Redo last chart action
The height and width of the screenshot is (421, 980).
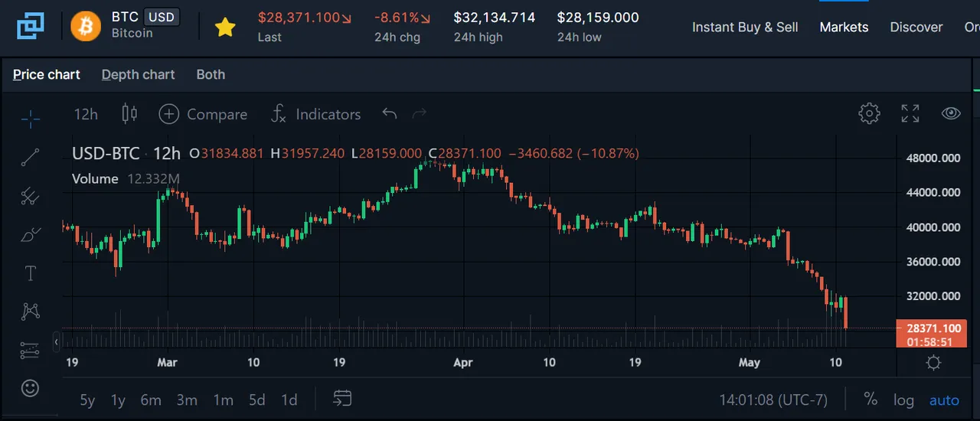pos(419,114)
